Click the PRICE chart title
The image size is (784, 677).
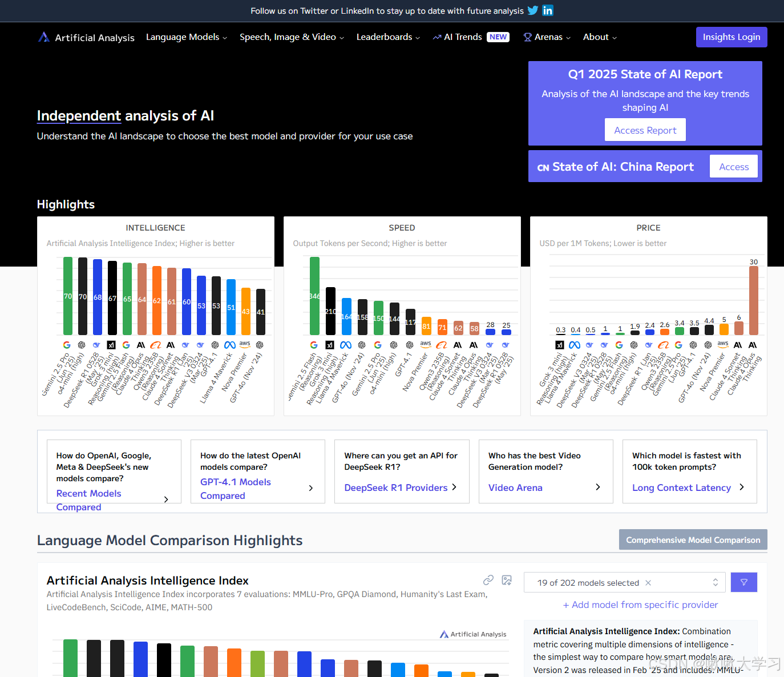(x=649, y=228)
